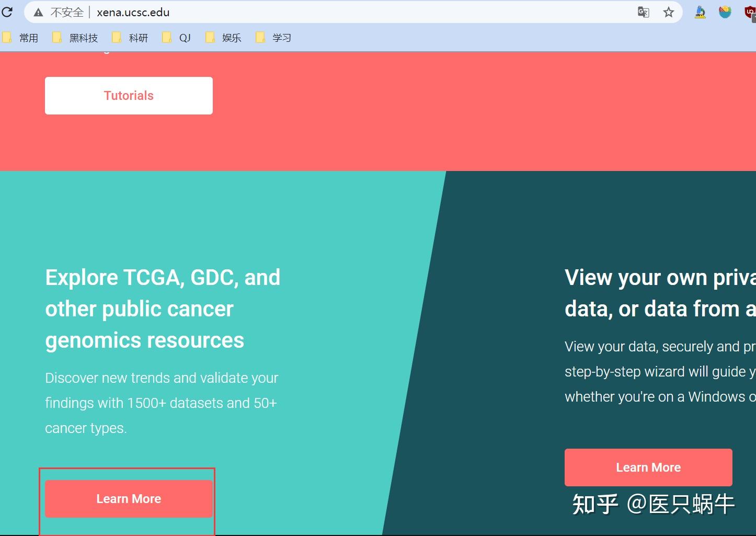Click the microscope extension icon
Viewport: 756px width, 536px height.
(x=701, y=12)
